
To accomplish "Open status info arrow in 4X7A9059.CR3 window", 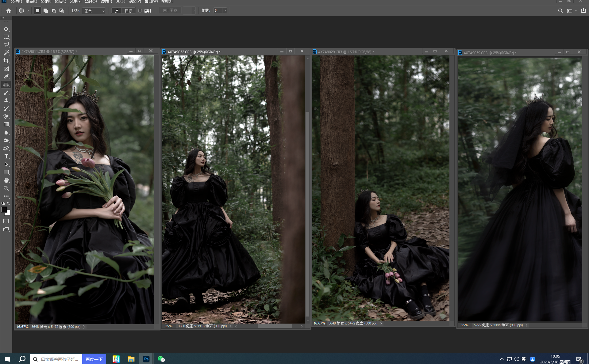I will click(526, 325).
